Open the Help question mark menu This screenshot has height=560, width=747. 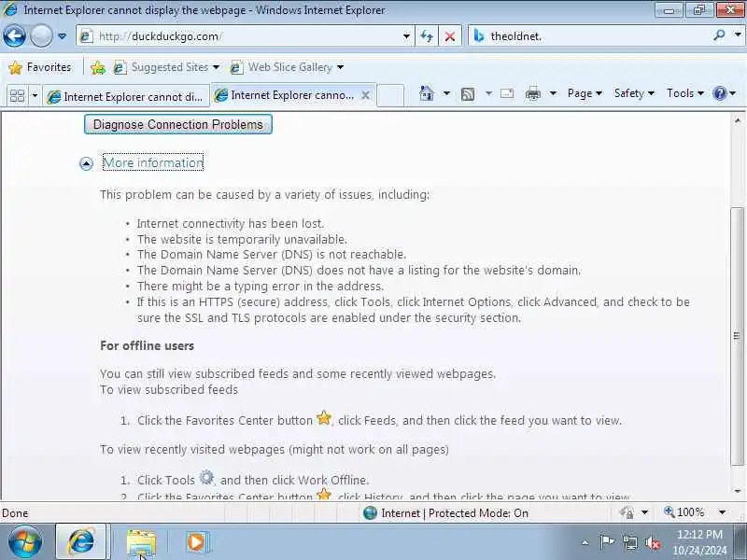point(725,93)
